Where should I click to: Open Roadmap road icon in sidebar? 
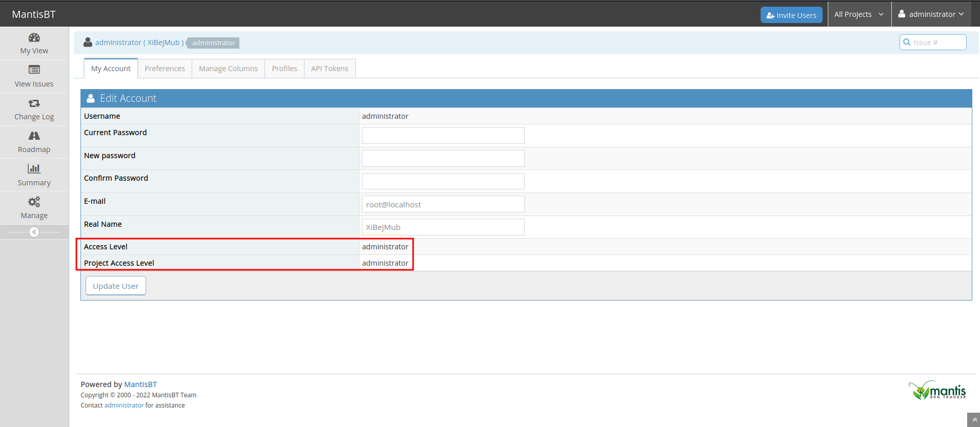pos(34,136)
